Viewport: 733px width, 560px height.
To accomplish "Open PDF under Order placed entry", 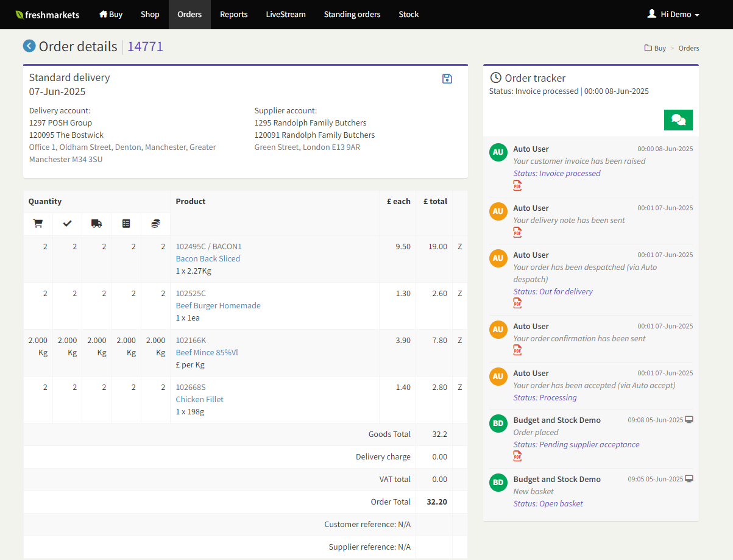I will 517,456.
